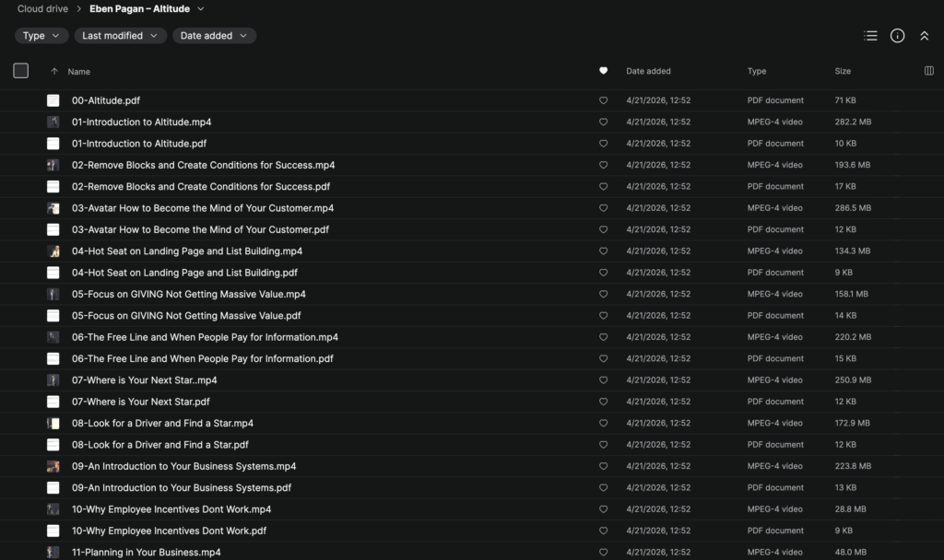The width and height of the screenshot is (944, 560).
Task: Favorite 10-Why Employee Incentives mp4 heart
Action: click(x=603, y=509)
